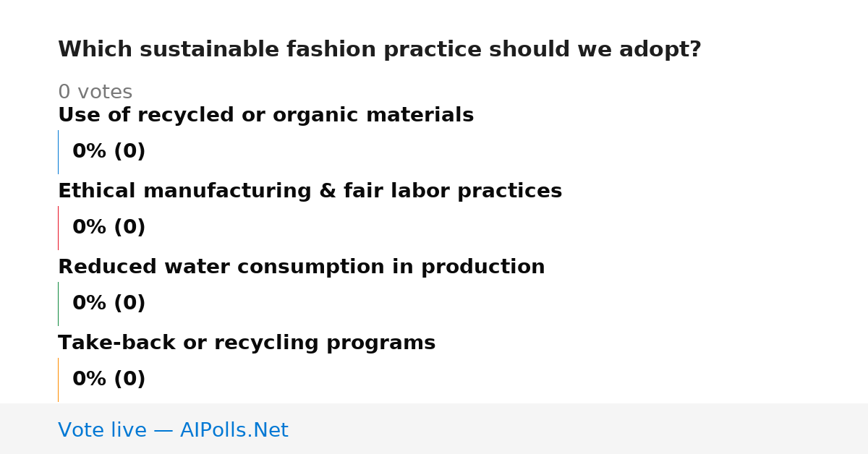Select the 0% (0) result under recycled materials
The height and width of the screenshot is (454, 868).
tap(109, 152)
